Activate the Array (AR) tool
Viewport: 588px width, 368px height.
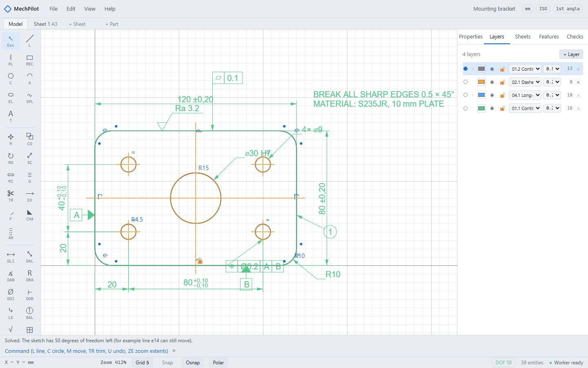click(11, 233)
